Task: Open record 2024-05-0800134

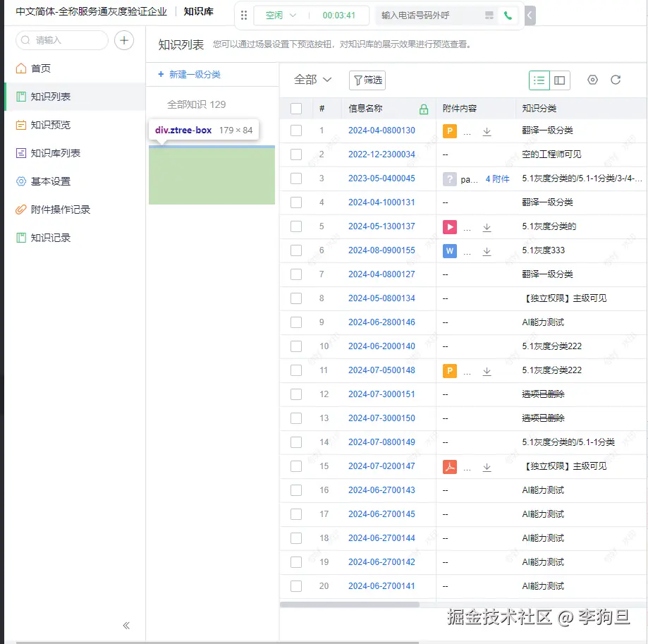Action: point(381,298)
